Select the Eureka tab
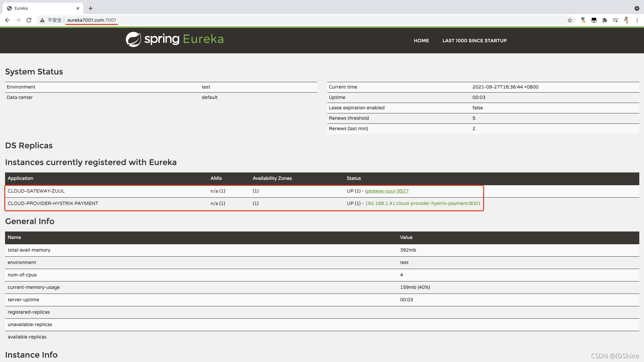 (x=43, y=8)
